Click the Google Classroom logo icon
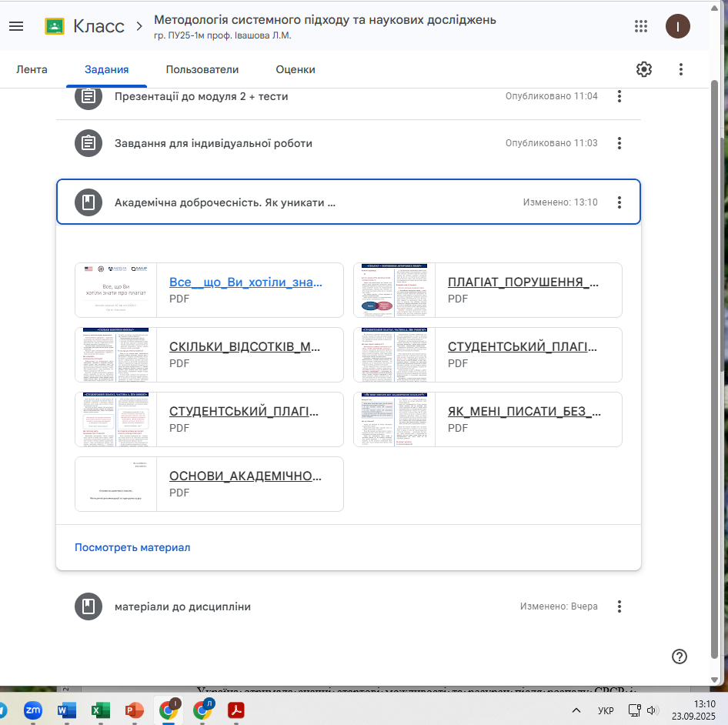This screenshot has width=728, height=725. tap(55, 26)
